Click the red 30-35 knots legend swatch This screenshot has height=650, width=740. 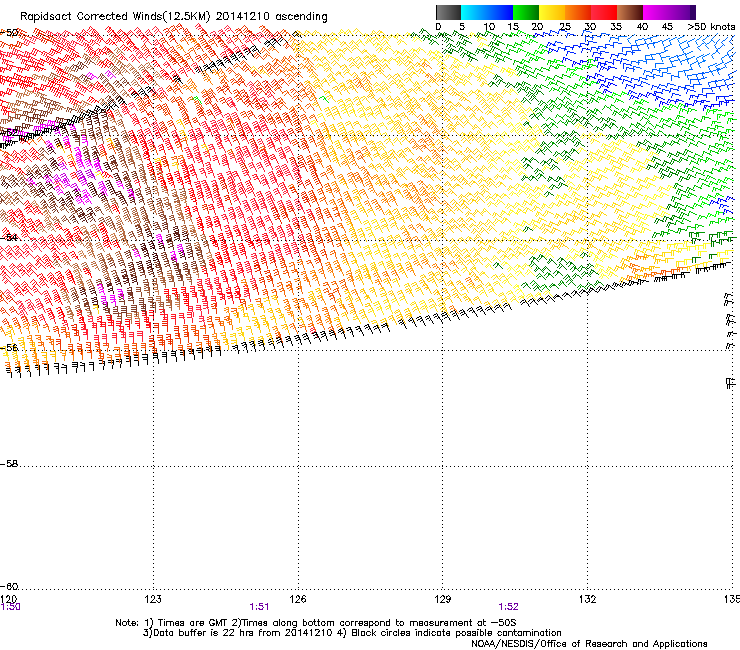click(x=604, y=12)
